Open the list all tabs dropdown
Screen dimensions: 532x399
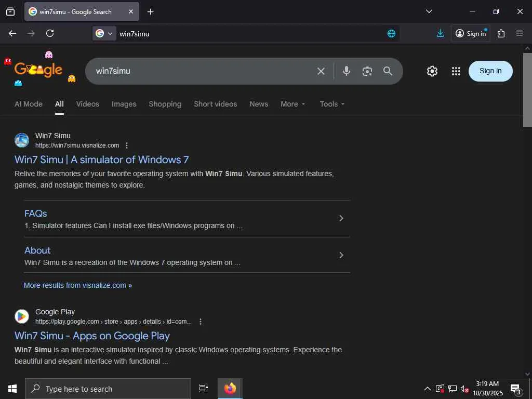pos(429,11)
